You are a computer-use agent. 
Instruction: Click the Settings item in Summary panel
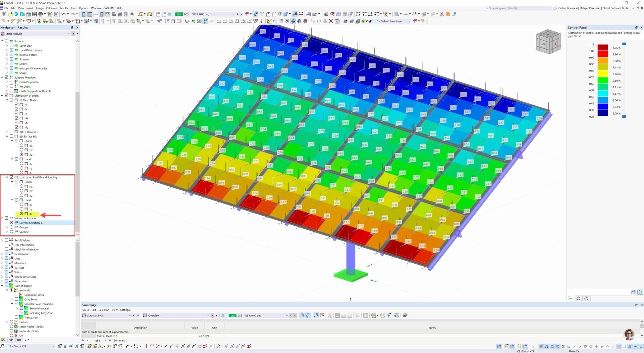click(125, 310)
